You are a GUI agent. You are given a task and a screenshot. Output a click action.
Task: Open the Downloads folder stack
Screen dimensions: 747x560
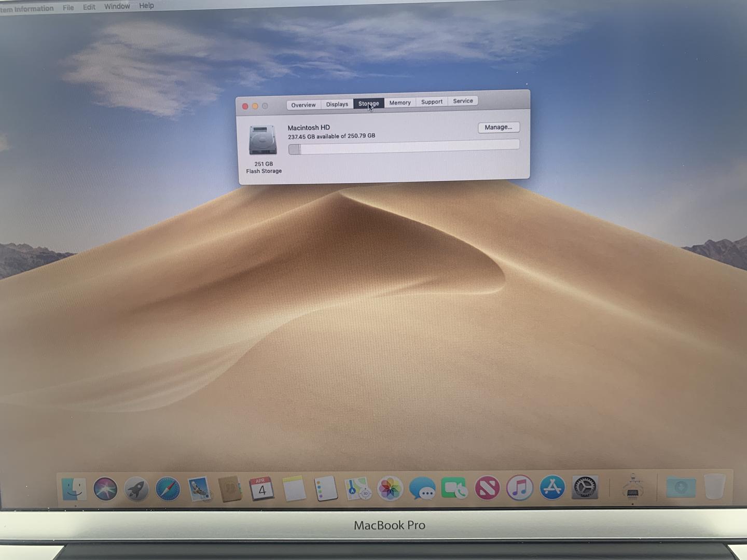681,487
